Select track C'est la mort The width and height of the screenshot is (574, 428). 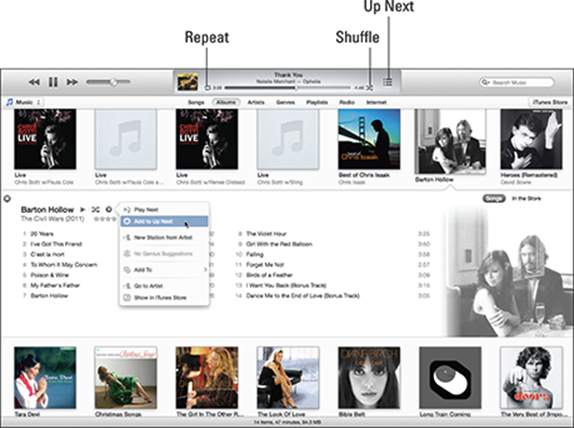48,254
